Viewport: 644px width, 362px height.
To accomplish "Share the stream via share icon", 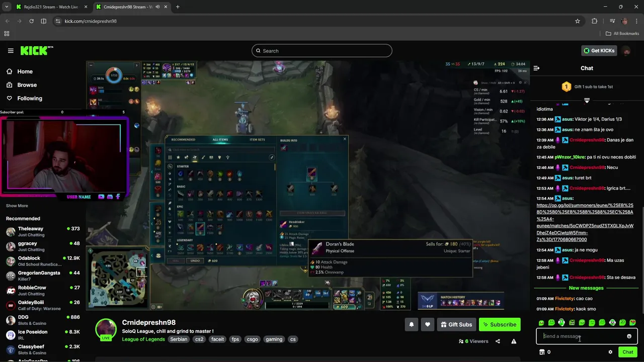I will (x=498, y=341).
